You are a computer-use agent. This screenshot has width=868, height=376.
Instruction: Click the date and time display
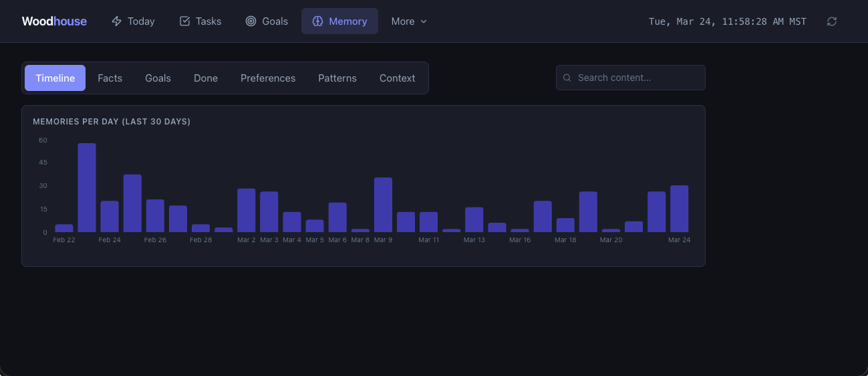pyautogui.click(x=728, y=21)
